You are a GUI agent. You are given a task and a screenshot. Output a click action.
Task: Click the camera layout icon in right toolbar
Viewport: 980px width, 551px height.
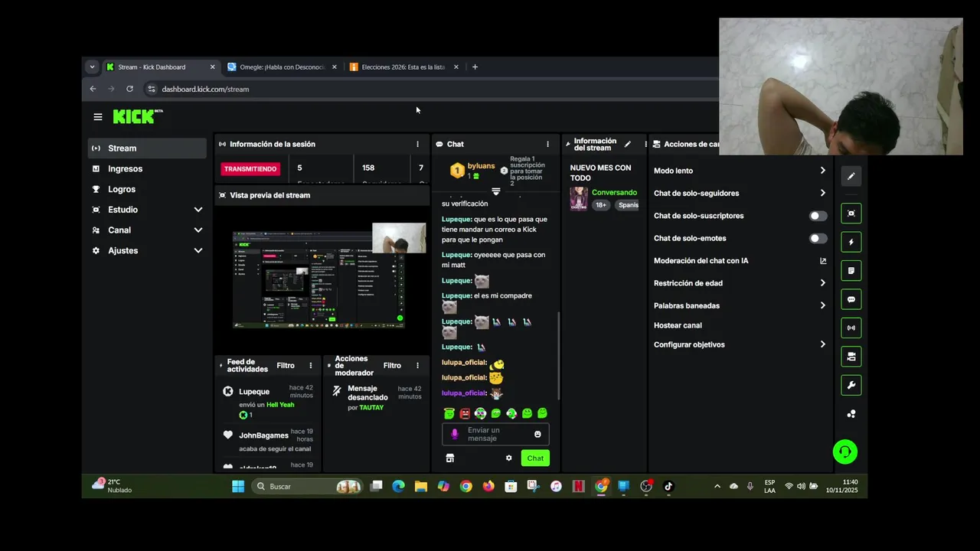click(851, 357)
